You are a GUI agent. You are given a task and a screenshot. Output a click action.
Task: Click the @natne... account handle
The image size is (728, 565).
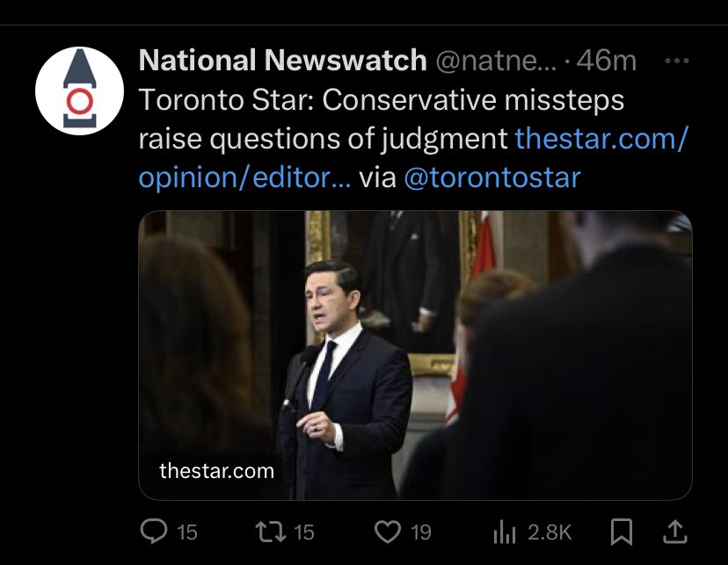click(x=492, y=61)
